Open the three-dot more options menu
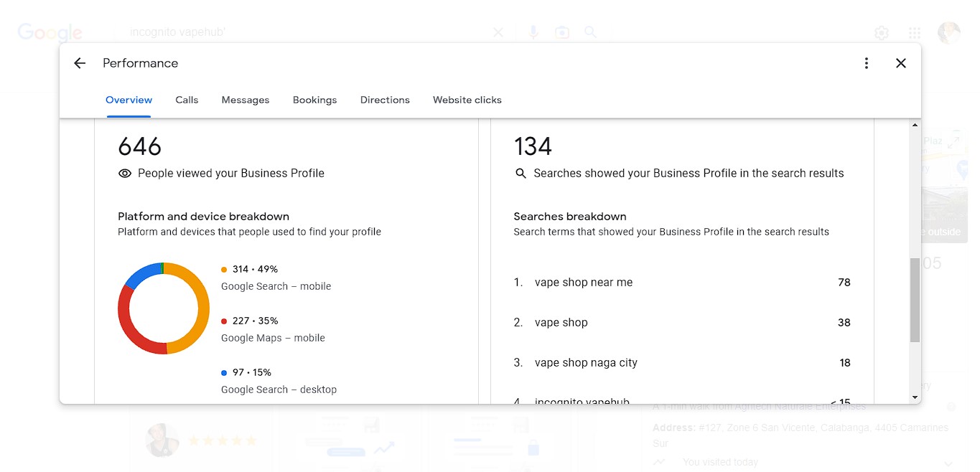The width and height of the screenshot is (980, 472). (867, 63)
